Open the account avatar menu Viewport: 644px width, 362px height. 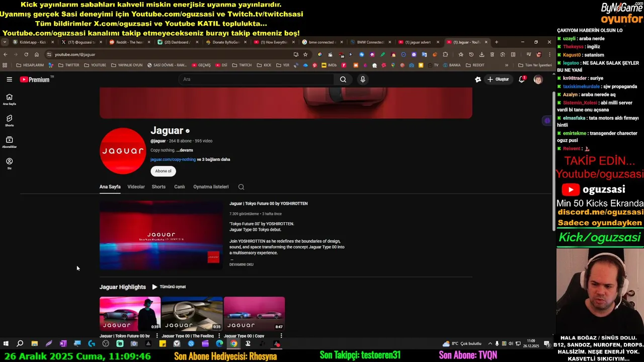coord(538,79)
